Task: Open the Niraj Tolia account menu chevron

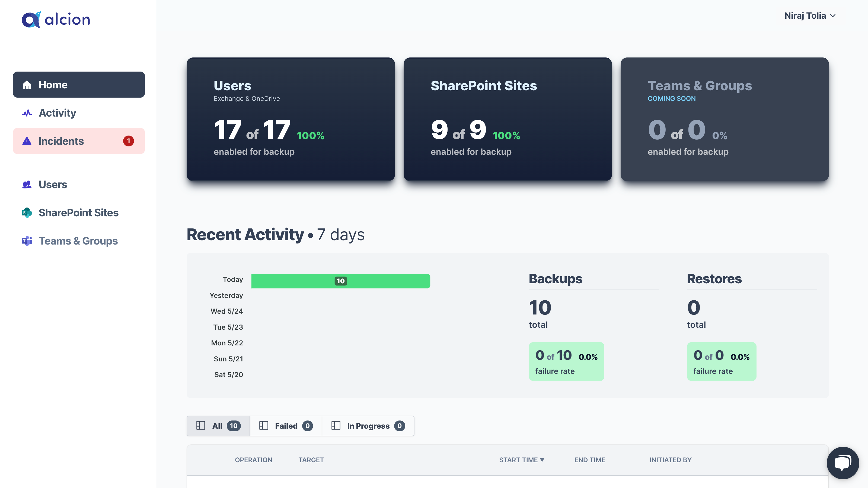Action: [833, 16]
